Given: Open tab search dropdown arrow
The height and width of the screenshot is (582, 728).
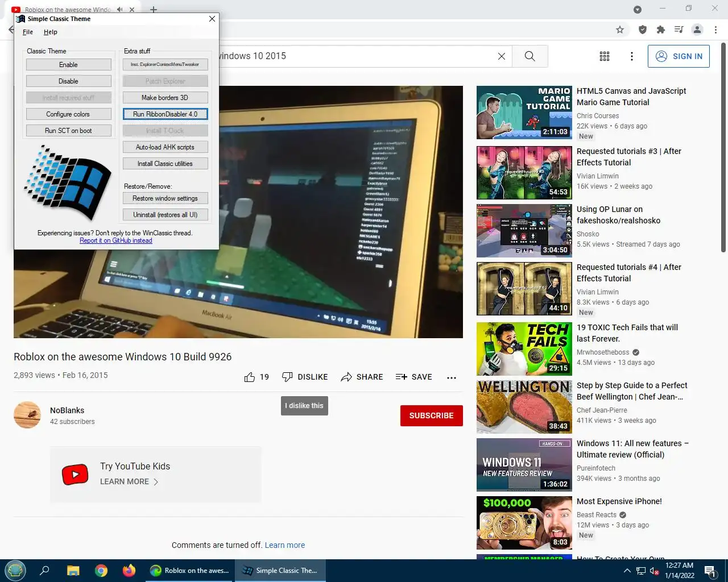Looking at the screenshot, I should (638, 10).
